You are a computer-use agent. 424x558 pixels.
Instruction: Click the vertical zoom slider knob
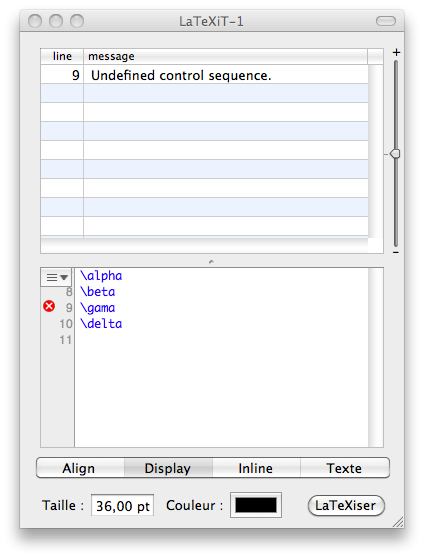coord(395,154)
